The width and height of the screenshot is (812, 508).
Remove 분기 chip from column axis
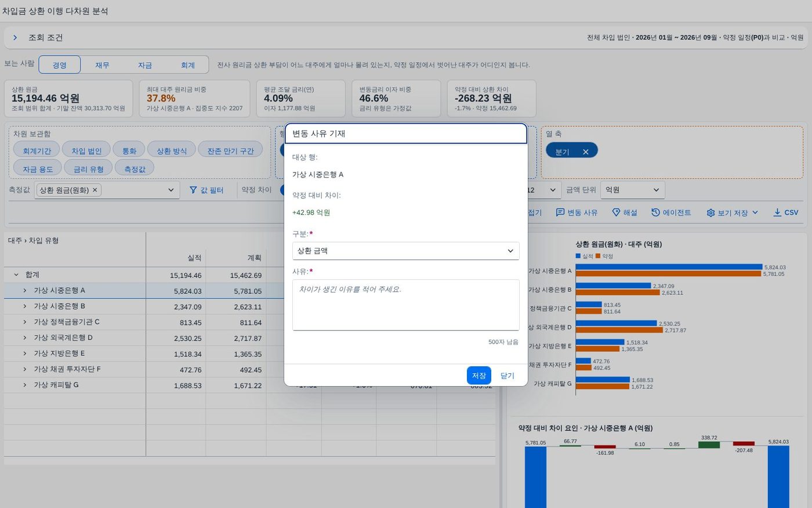pos(586,152)
